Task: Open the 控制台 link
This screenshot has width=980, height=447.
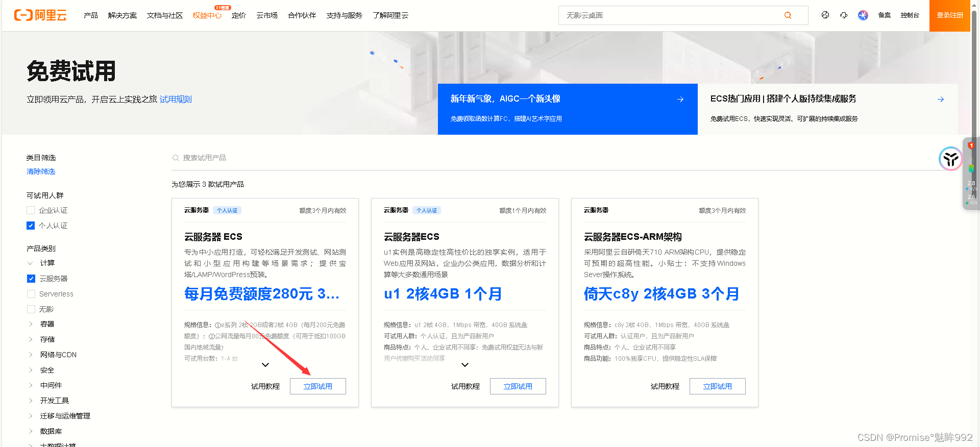Action: (x=910, y=15)
